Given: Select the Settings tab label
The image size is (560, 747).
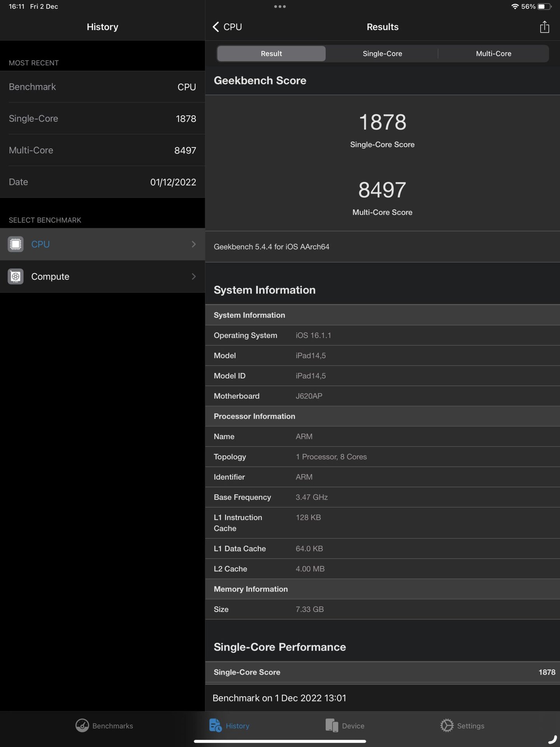Looking at the screenshot, I should pos(470,726).
